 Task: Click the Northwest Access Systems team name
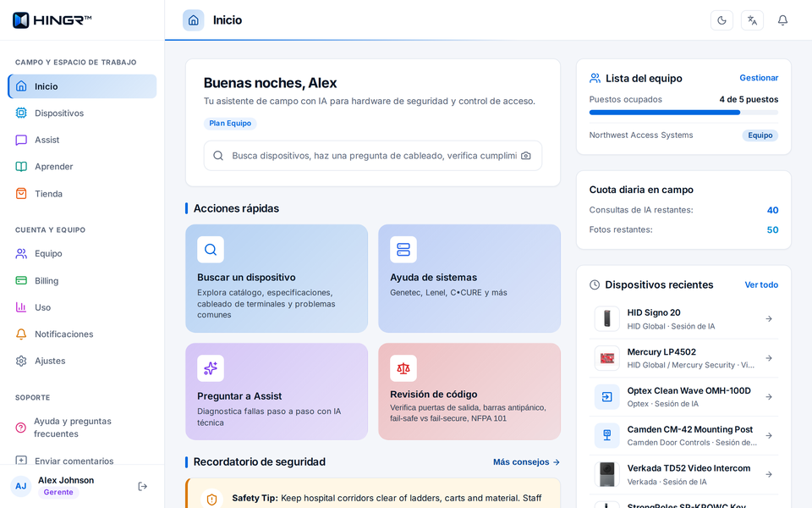641,135
